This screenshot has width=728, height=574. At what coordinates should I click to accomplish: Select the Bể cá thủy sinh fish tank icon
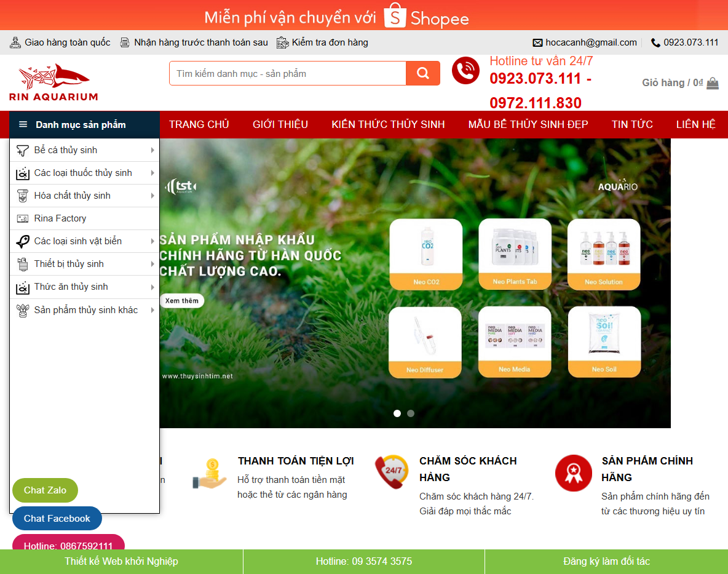point(22,149)
